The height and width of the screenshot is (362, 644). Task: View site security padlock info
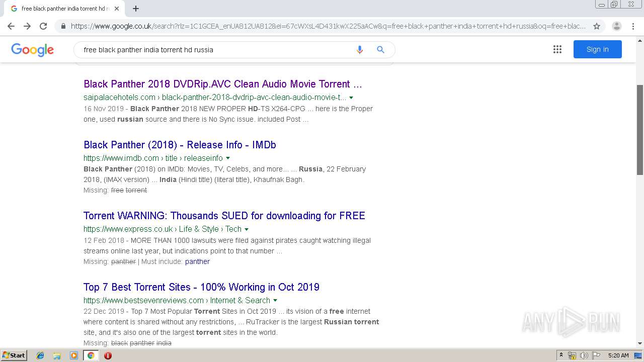(x=63, y=26)
